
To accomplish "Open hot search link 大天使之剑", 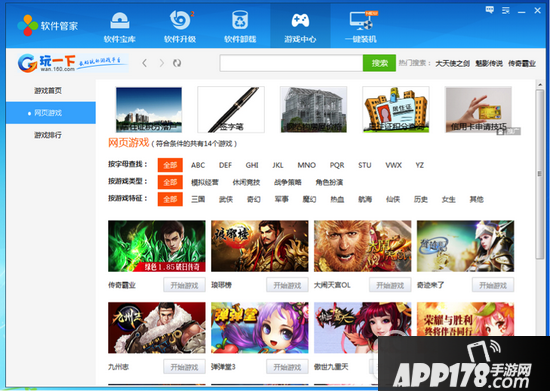I will (x=452, y=63).
